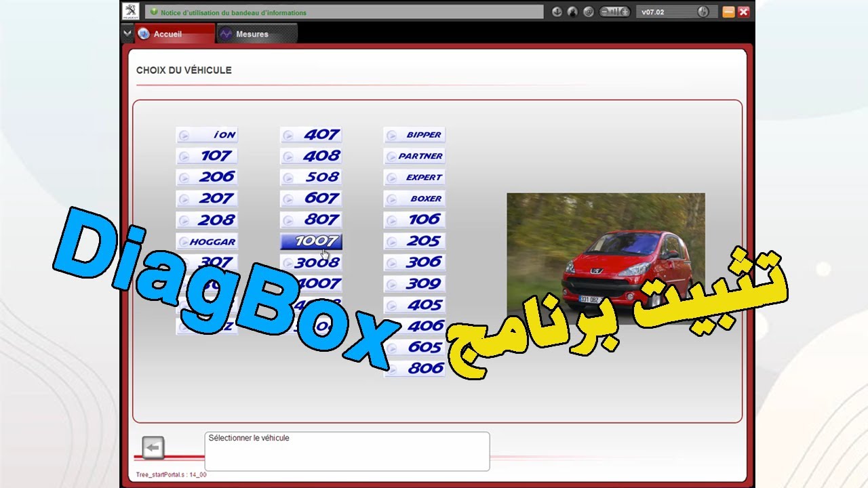The image size is (868, 488).
Task: Click the 'Tree_startPortal.s : 14_00' status text
Action: coord(171,475)
